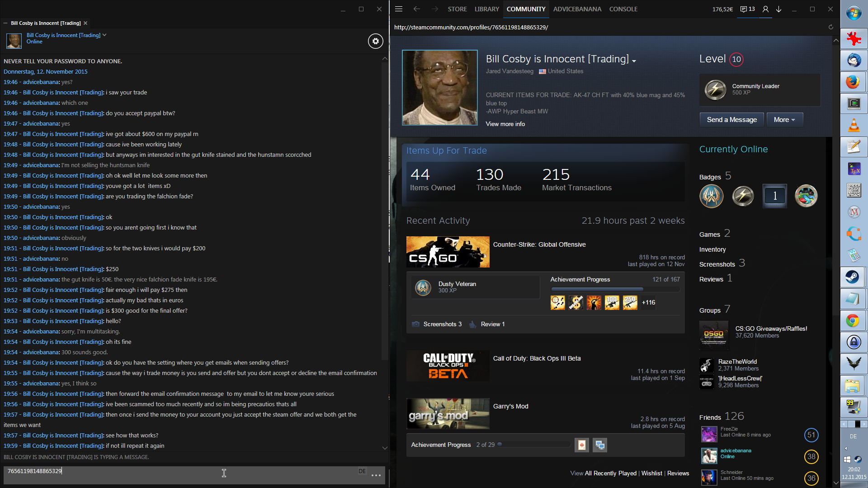
Task: Click the Community Leader badge icon
Action: (x=716, y=89)
